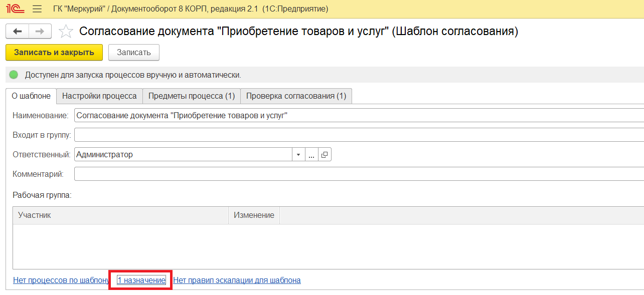Select the Проверка согласования (1) tab
The width and height of the screenshot is (644, 295).
[296, 96]
